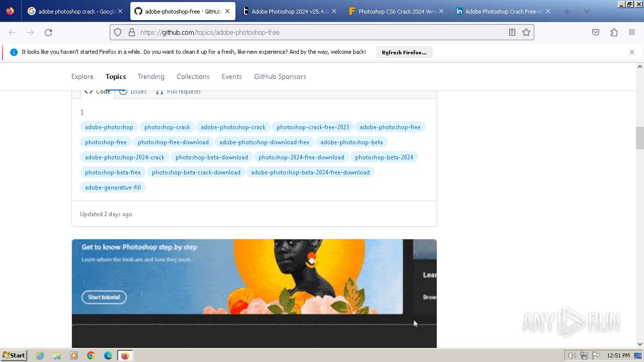Open the adobe-photoshop-crack topic tag
644x362 pixels.
pos(233,127)
